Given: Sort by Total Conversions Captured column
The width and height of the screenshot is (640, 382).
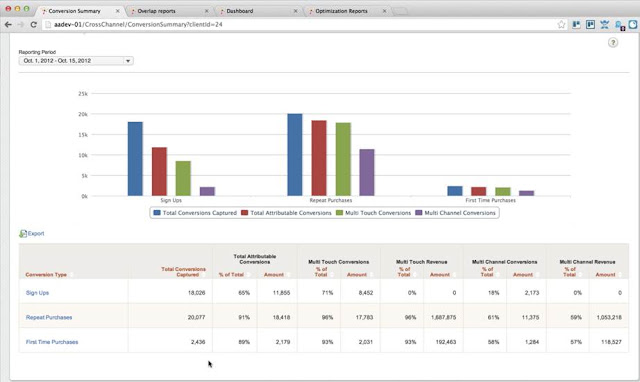Looking at the screenshot, I should point(183,272).
